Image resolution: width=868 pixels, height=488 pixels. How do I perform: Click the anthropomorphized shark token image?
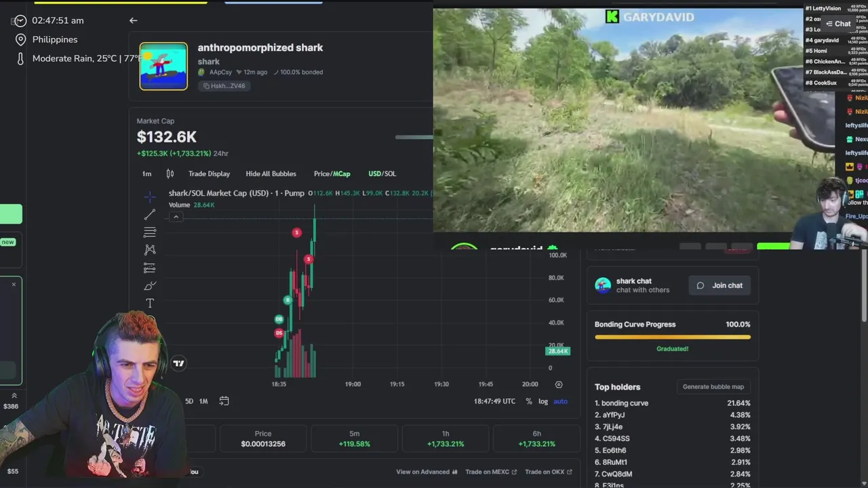pos(163,66)
